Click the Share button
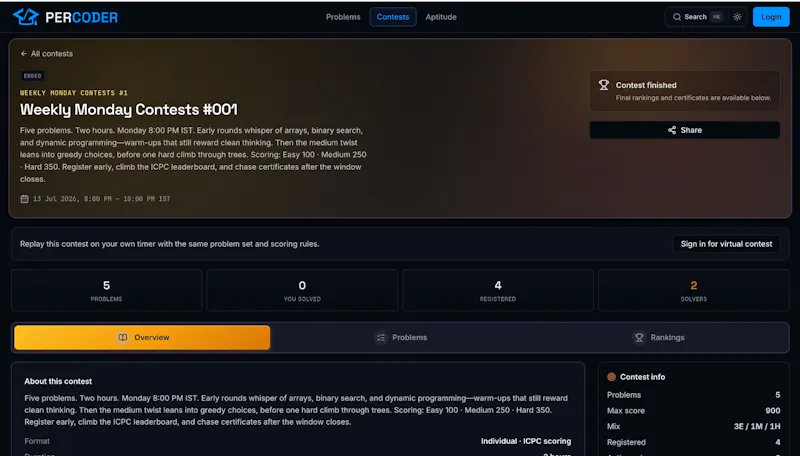Image resolution: width=800 pixels, height=456 pixels. (684, 130)
